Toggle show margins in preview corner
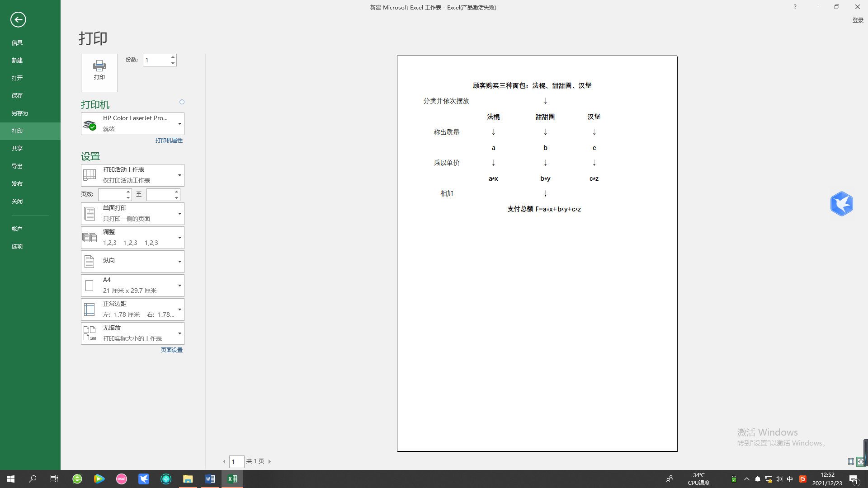868x488 pixels. tap(850, 461)
